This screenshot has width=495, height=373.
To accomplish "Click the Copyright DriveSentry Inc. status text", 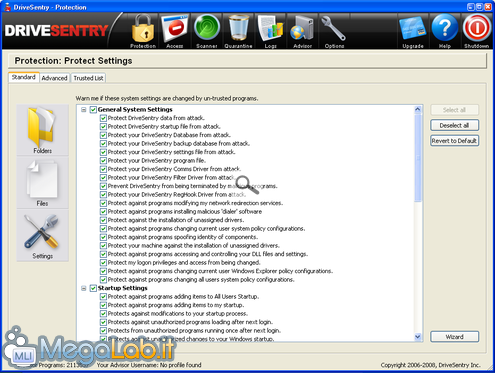I will [x=431, y=365].
